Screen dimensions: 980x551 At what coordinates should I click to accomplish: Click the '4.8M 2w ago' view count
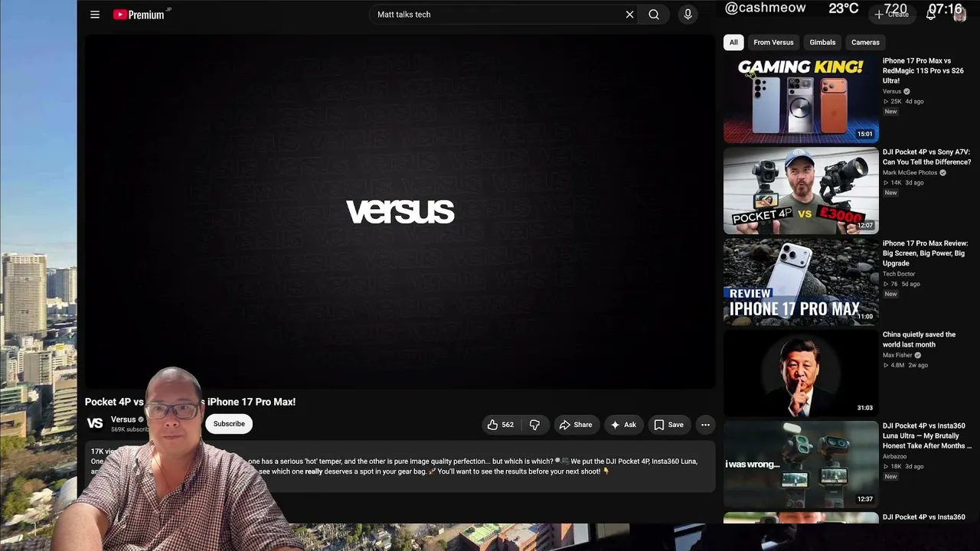point(906,365)
